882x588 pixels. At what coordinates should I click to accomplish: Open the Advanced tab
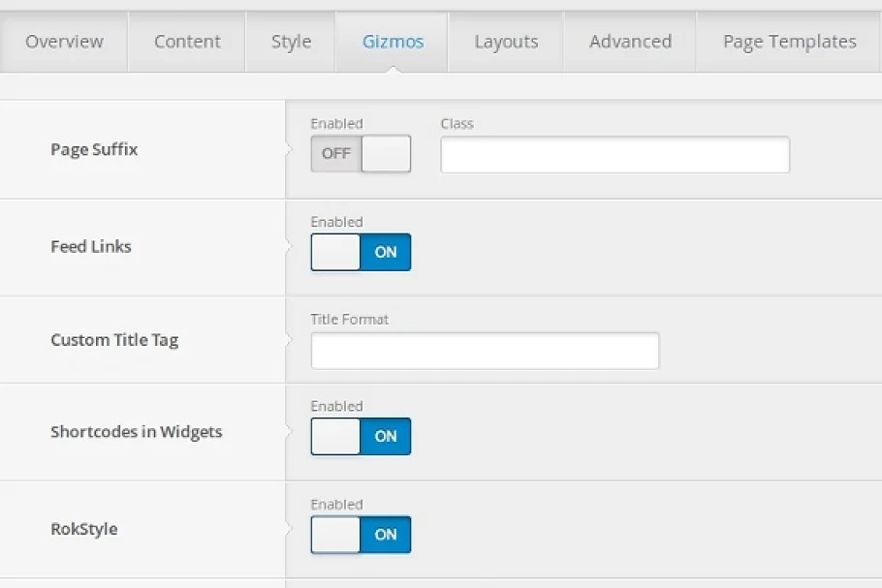click(630, 42)
